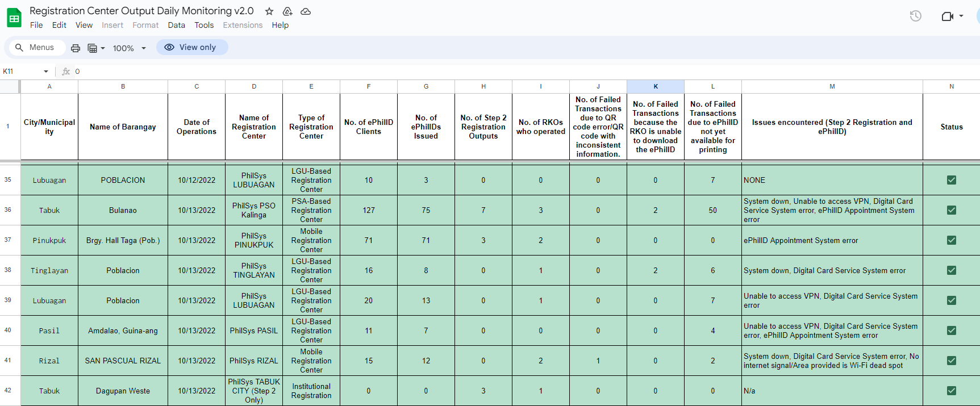Expand the filter views dropdown arrow

point(103,48)
